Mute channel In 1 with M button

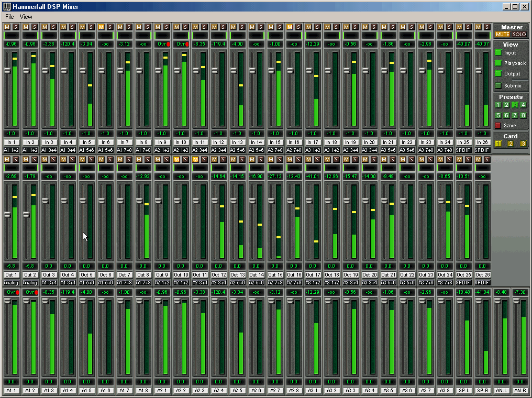coord(7,27)
